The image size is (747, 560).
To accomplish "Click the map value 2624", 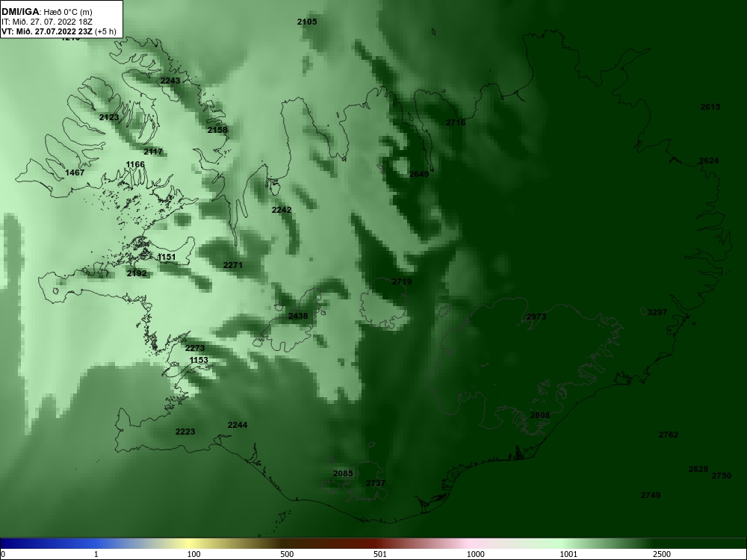I will [708, 161].
